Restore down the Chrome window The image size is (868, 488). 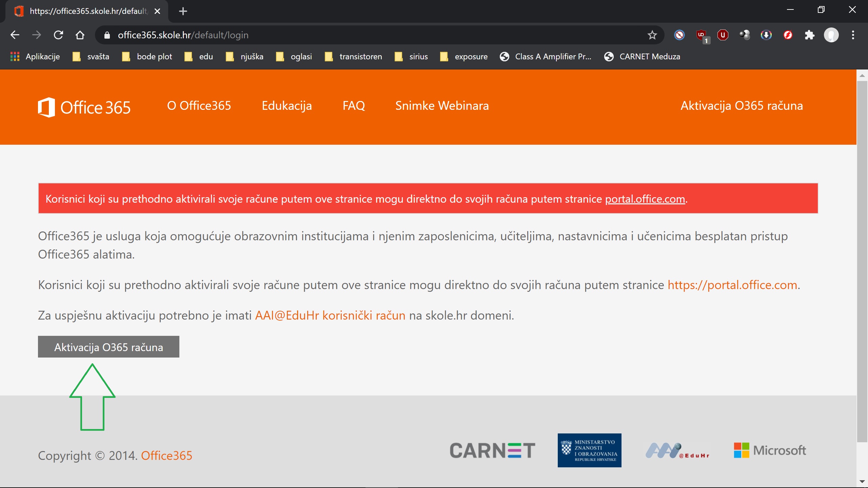[x=821, y=9]
